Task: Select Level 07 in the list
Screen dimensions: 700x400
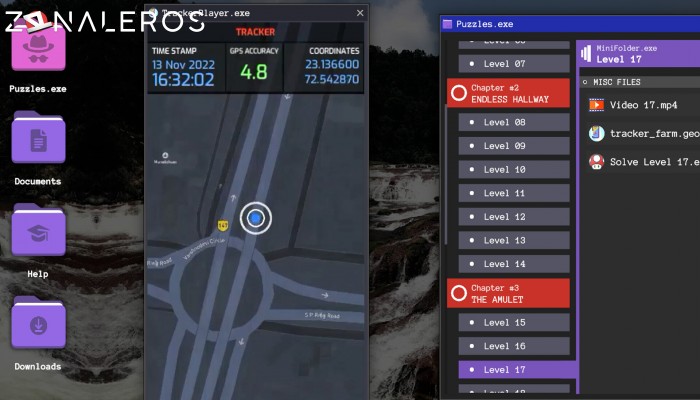Action: (x=513, y=64)
